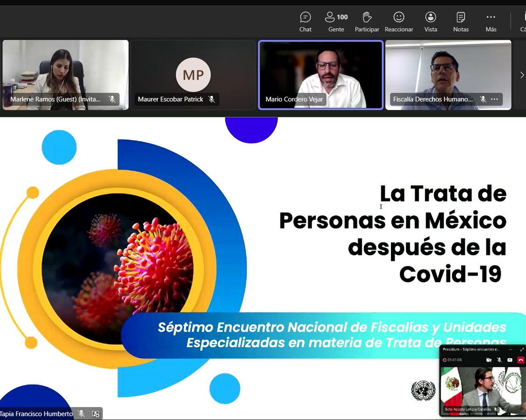Click the speaker video in Presidium mini window
This screenshot has height=420, width=526.
(483, 391)
